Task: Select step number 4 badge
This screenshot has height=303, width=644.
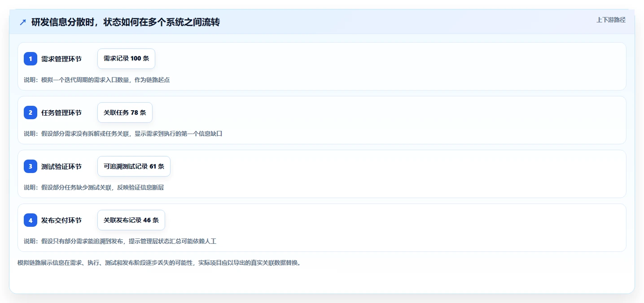Action: click(x=31, y=220)
